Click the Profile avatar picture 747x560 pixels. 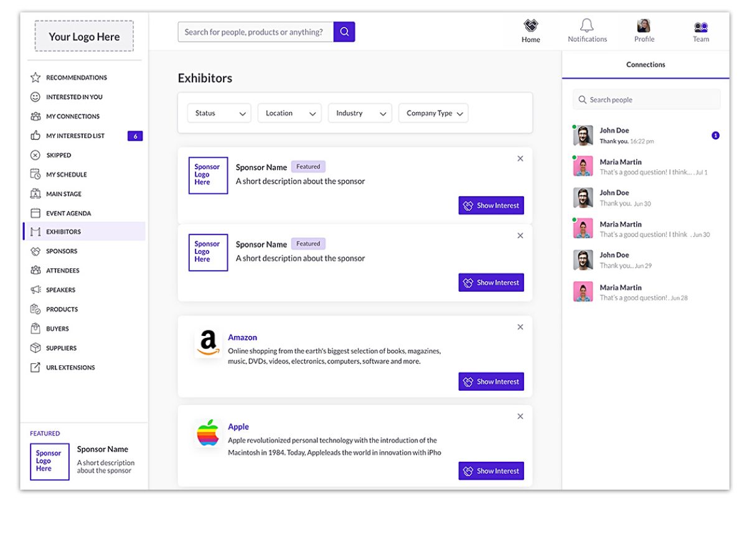click(x=644, y=26)
